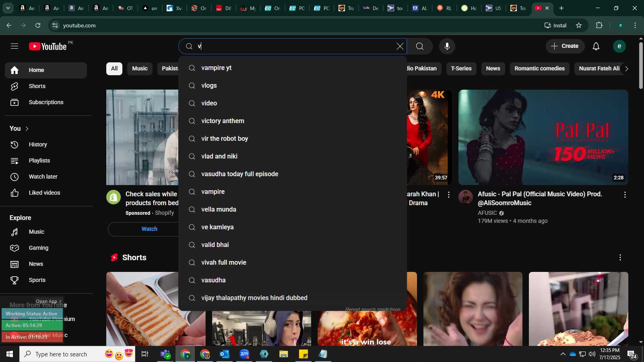
Task: Choose suggestion 'victory anthem'
Action: click(293, 121)
